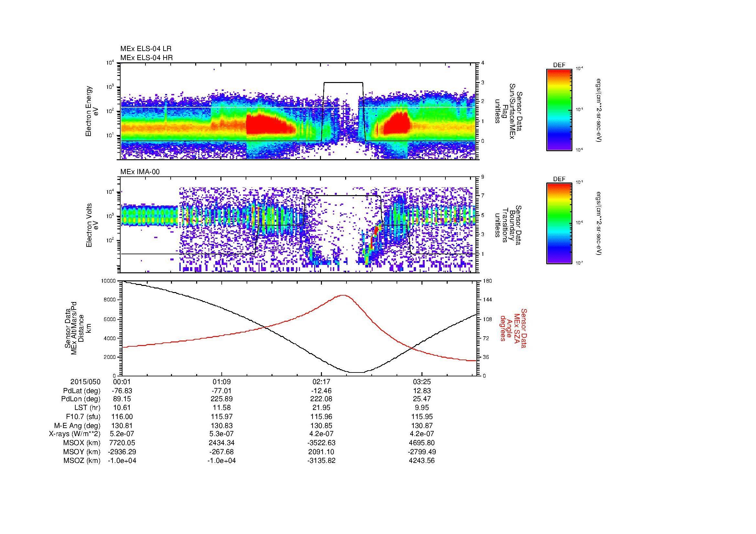Click the X-rays value '5.3e-07'
Image resolution: width=756 pixels, height=534 pixels.
click(222, 434)
